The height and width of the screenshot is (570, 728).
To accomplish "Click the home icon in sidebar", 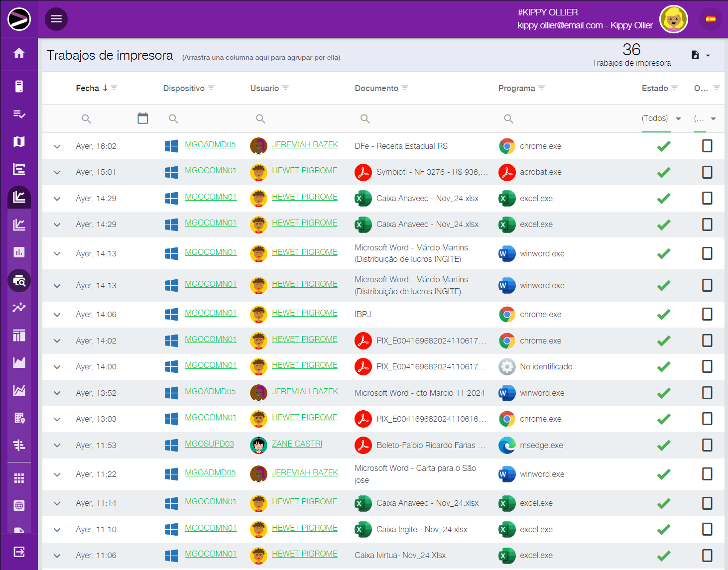I will 19,53.
